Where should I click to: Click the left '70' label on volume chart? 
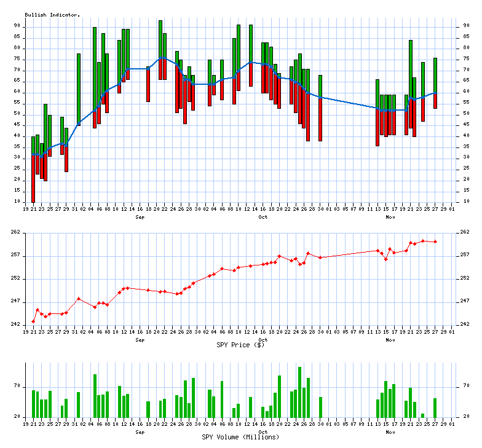click(x=18, y=387)
